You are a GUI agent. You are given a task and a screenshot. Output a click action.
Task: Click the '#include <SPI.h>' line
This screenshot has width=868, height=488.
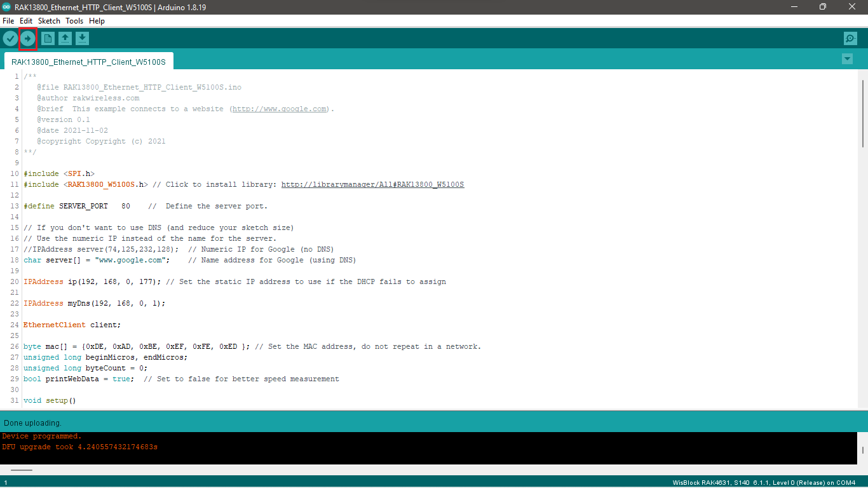coord(59,173)
